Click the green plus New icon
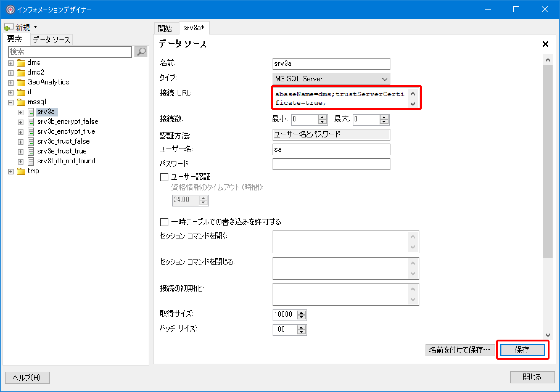Viewport: 560px width, 392px height. coord(8,28)
